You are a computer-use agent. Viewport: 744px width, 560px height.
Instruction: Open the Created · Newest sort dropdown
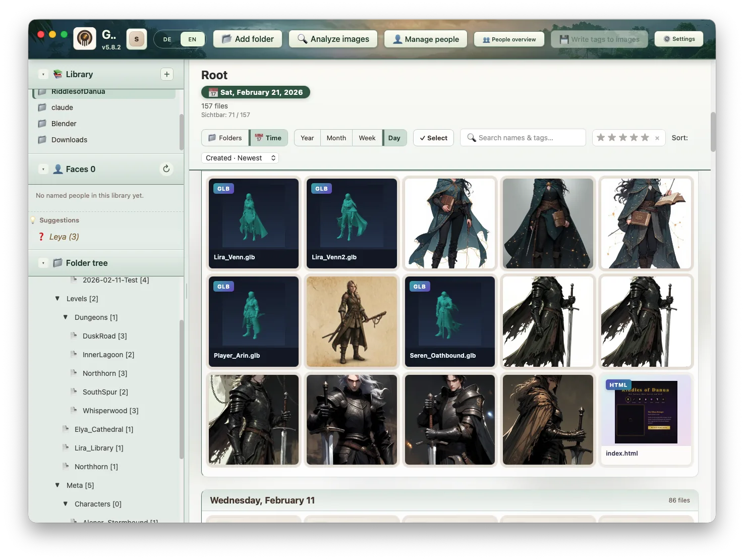pos(240,158)
